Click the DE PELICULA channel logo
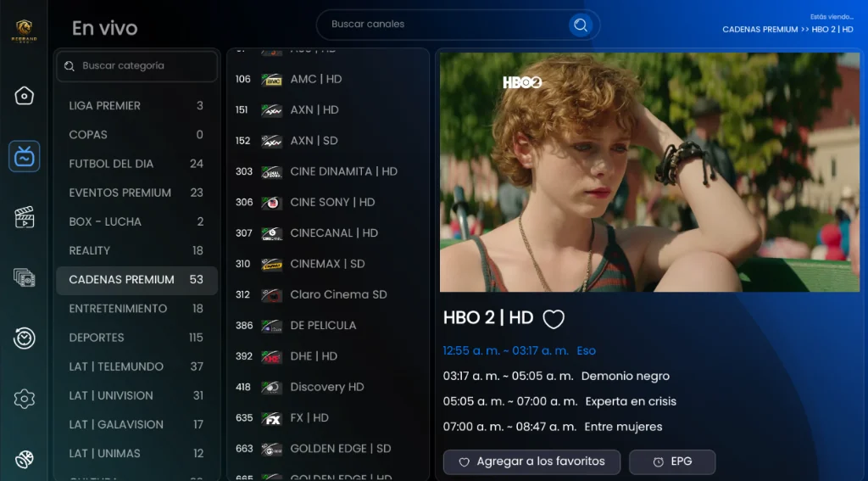 point(272,325)
